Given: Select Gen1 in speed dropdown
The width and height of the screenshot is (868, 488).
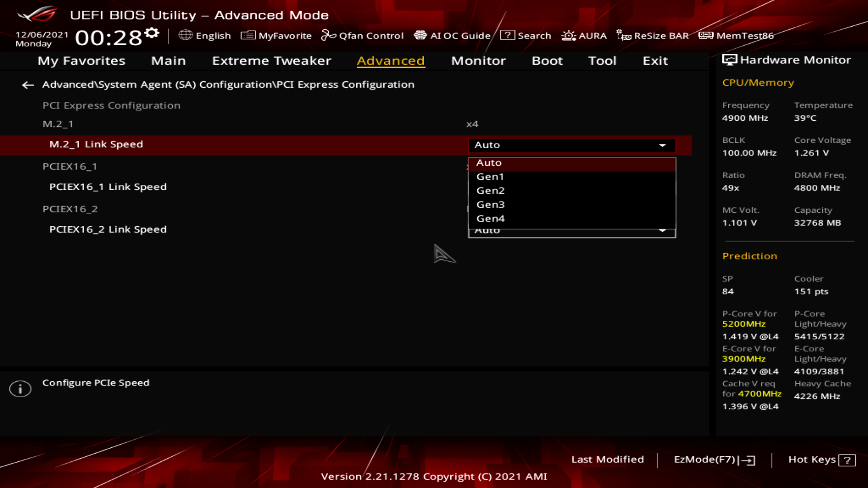Looking at the screenshot, I should [x=490, y=177].
